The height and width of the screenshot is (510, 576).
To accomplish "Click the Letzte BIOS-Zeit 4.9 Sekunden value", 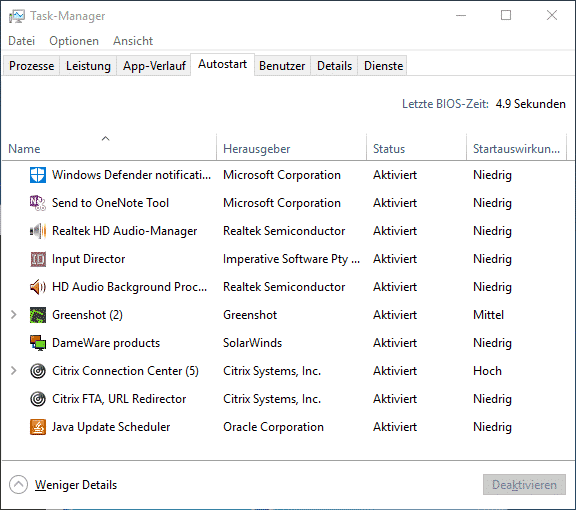I will click(530, 104).
